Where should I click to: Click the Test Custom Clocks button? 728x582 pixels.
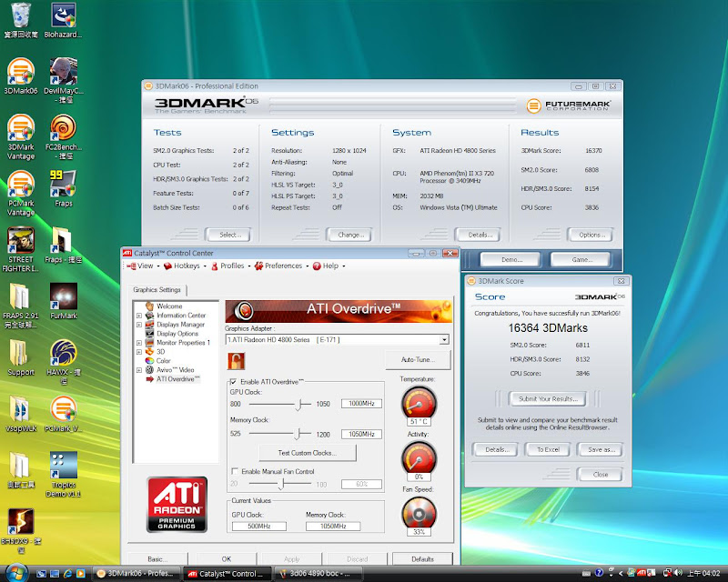point(308,453)
